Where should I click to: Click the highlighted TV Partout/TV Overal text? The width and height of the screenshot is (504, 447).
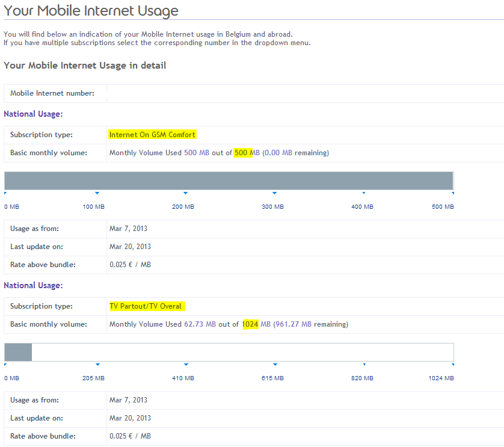pos(146,306)
